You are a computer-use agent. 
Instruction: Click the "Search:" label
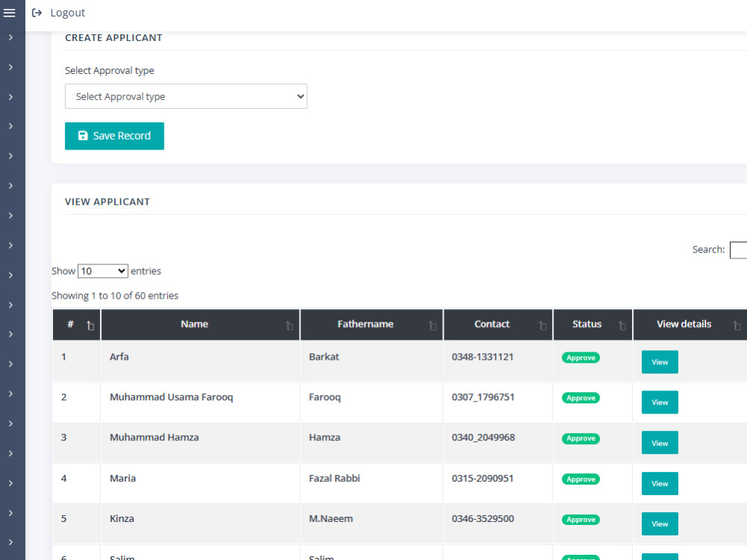(708, 249)
